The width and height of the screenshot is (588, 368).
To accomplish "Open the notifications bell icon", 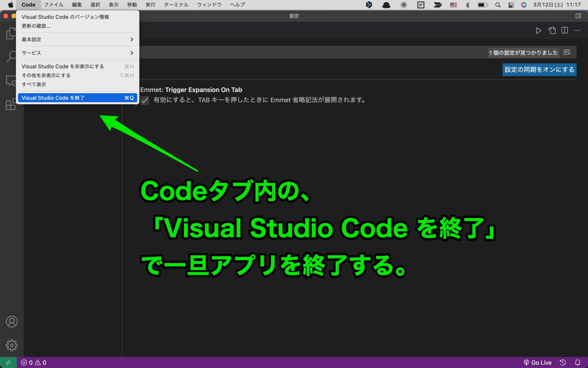I will [577, 363].
